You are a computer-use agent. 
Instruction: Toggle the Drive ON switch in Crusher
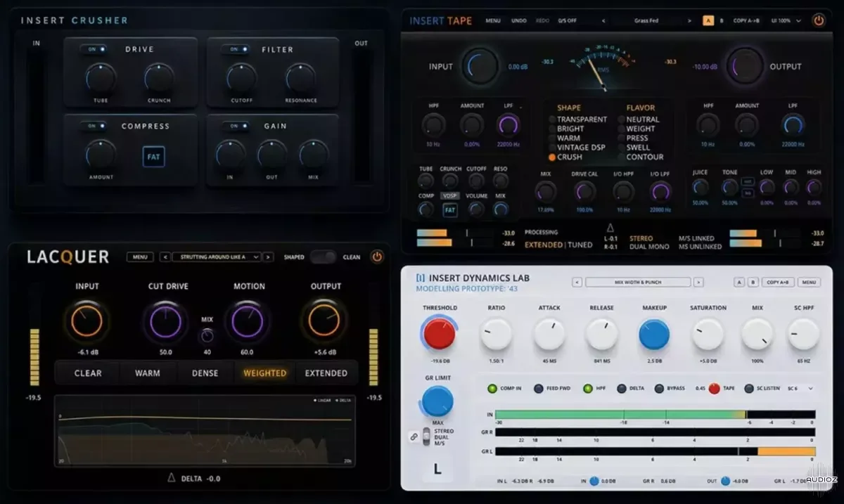94,49
